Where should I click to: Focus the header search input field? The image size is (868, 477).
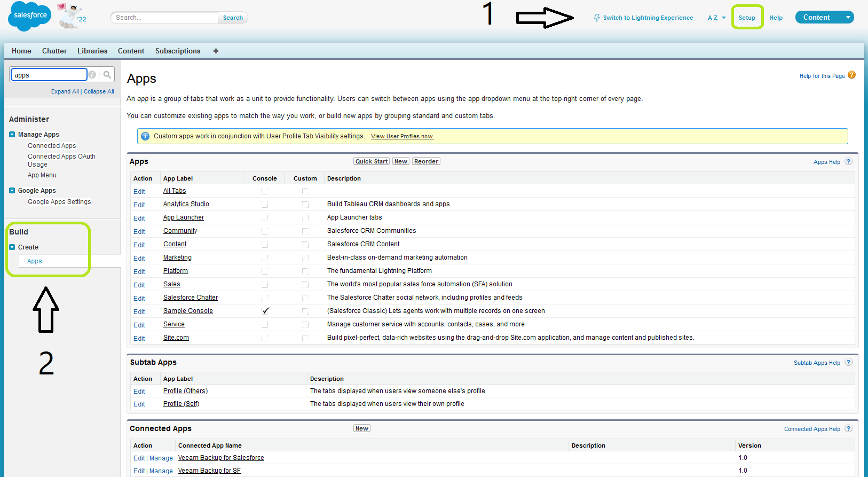[x=164, y=18]
